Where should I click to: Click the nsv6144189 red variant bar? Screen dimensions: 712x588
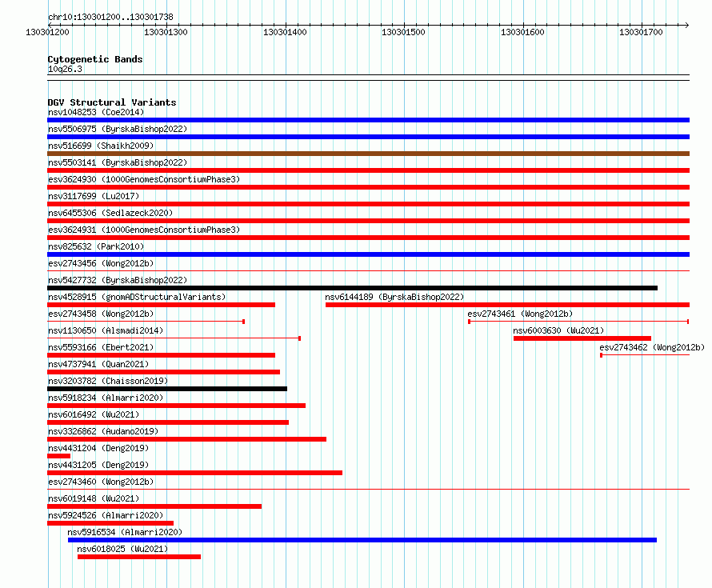tap(508, 305)
